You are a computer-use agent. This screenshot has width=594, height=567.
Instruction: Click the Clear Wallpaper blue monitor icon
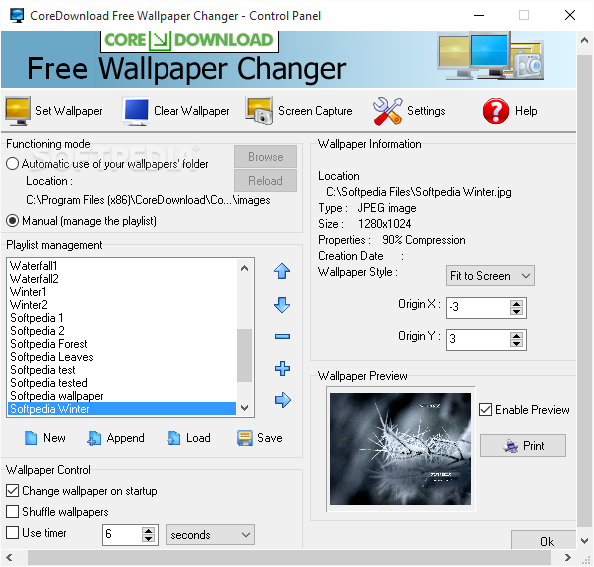pyautogui.click(x=136, y=111)
